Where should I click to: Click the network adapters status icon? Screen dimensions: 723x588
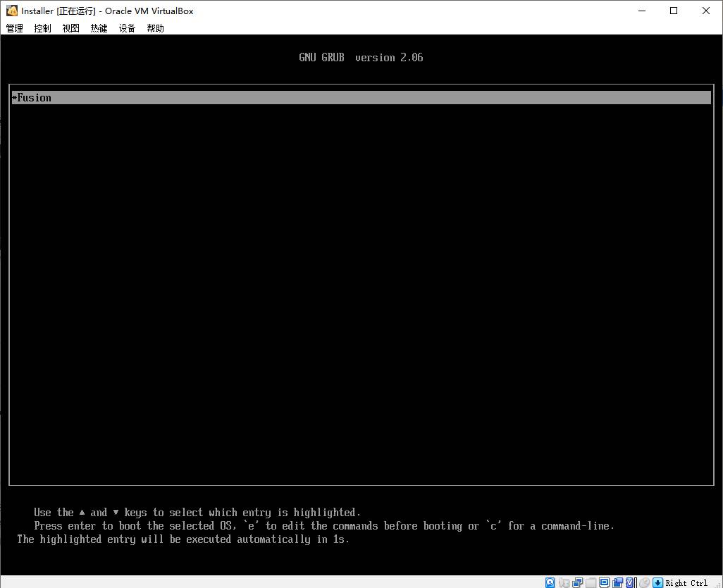coord(577,583)
